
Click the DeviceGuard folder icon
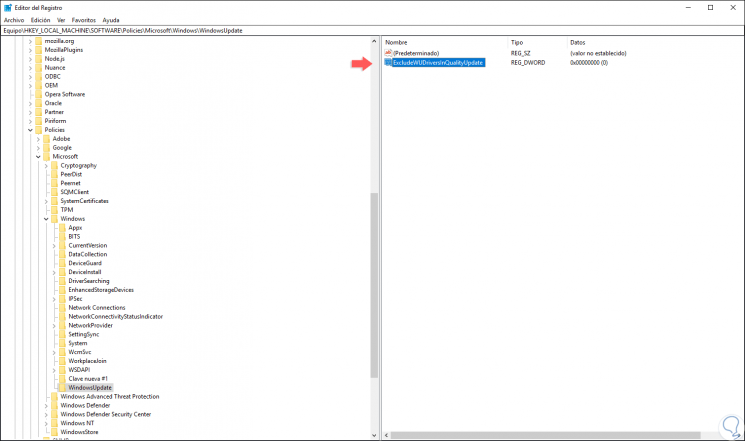62,263
